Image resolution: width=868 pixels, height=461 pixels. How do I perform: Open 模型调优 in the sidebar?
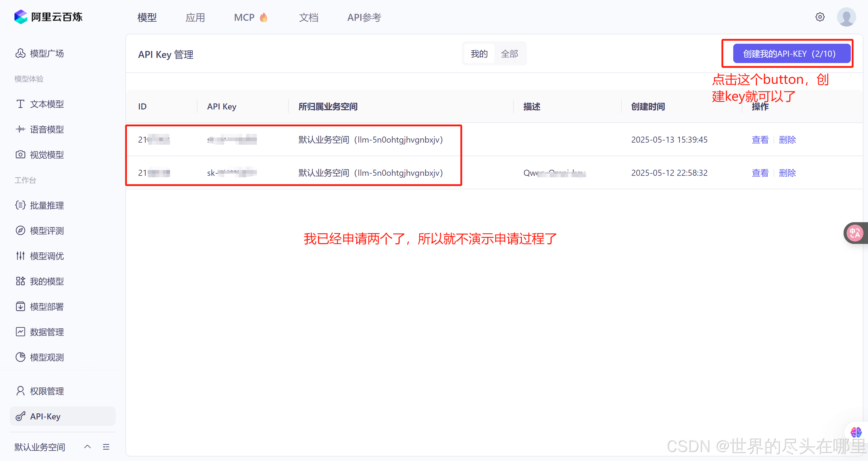point(46,256)
